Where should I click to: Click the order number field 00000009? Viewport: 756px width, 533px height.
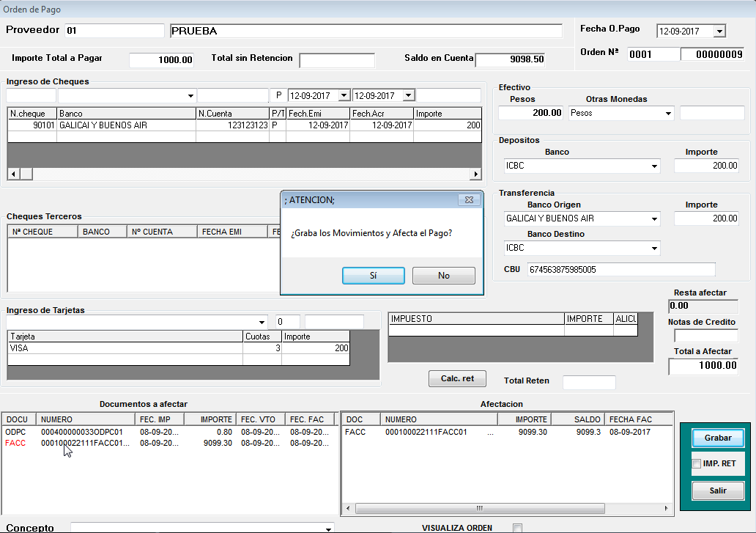(712, 54)
